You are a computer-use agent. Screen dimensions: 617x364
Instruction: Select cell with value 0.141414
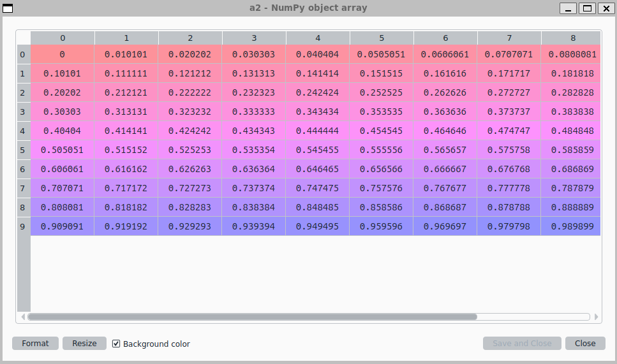tap(318, 73)
